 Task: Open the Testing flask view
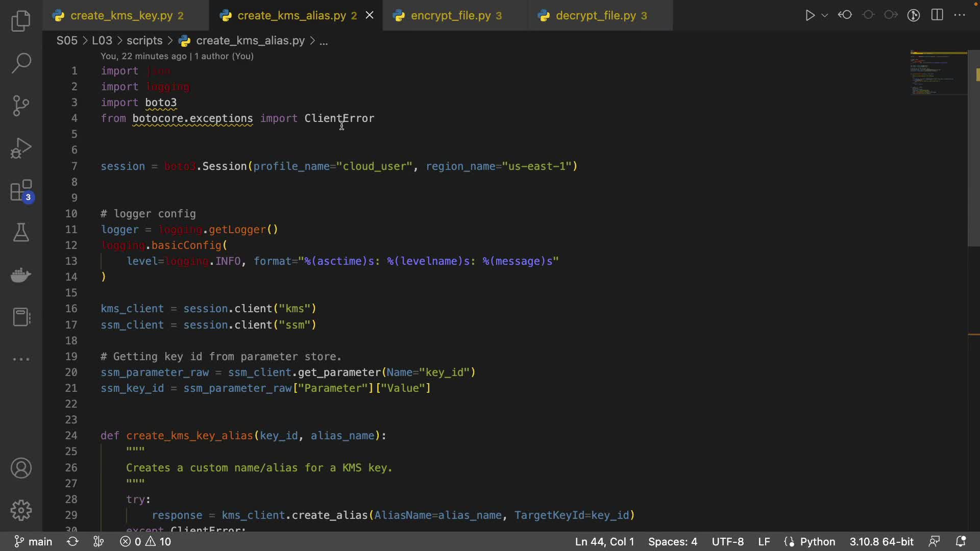pyautogui.click(x=21, y=233)
